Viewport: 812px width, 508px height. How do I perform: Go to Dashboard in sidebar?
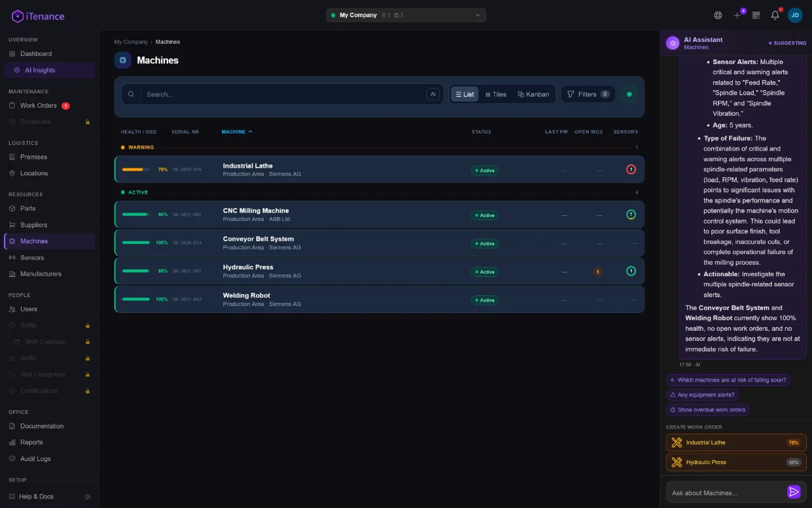coord(49,54)
